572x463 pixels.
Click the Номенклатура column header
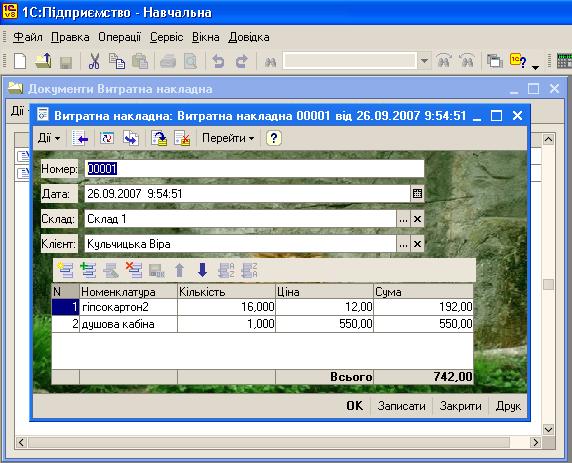pyautogui.click(x=128, y=292)
